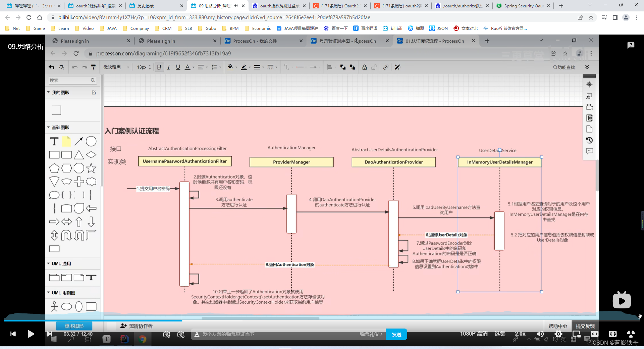
Task: Toggle picture-in-picture mode for the video
Action: [x=577, y=334]
